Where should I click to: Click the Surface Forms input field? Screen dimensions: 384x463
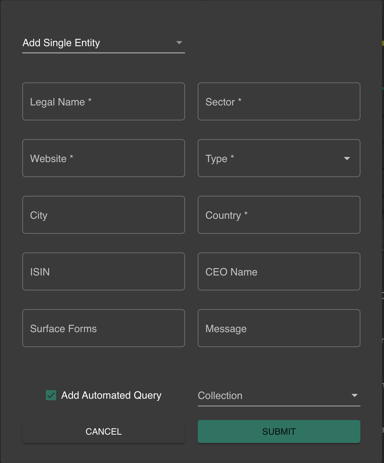[103, 328]
